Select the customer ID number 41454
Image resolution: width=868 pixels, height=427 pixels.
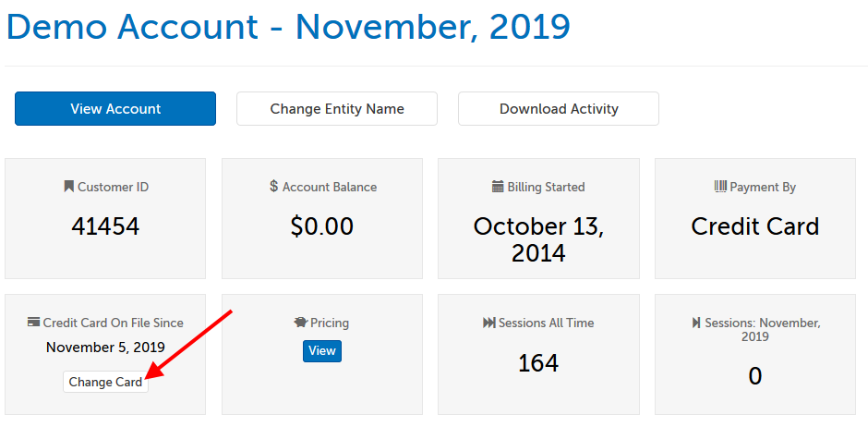(105, 226)
